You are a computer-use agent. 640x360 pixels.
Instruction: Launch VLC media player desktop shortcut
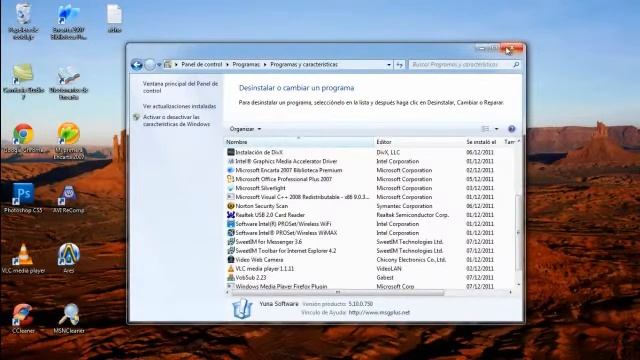23,258
